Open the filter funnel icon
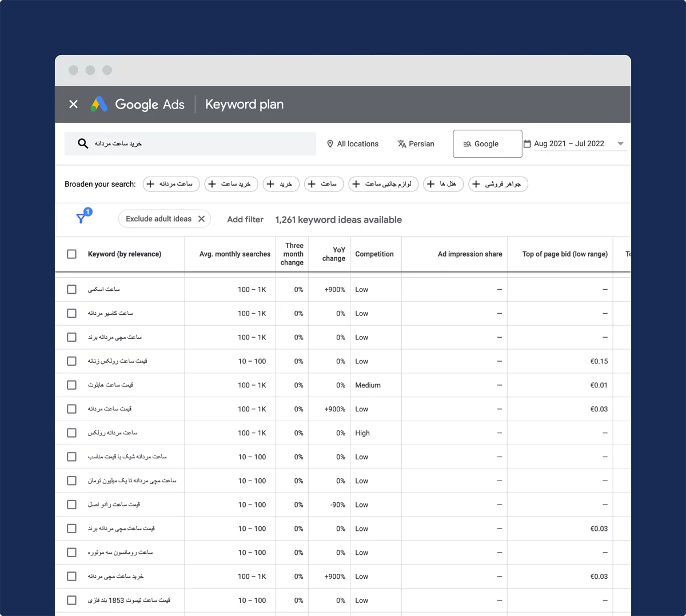 [81, 218]
